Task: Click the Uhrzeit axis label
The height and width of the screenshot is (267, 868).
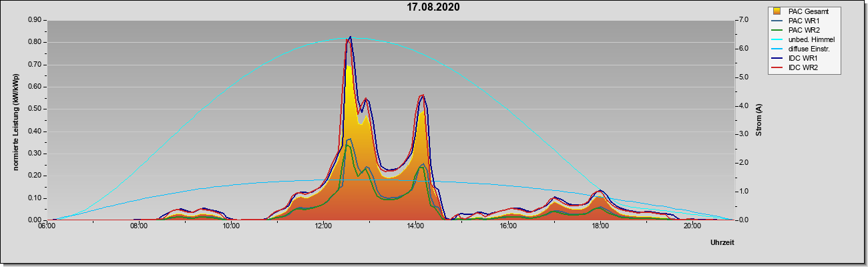Action: coord(722,243)
